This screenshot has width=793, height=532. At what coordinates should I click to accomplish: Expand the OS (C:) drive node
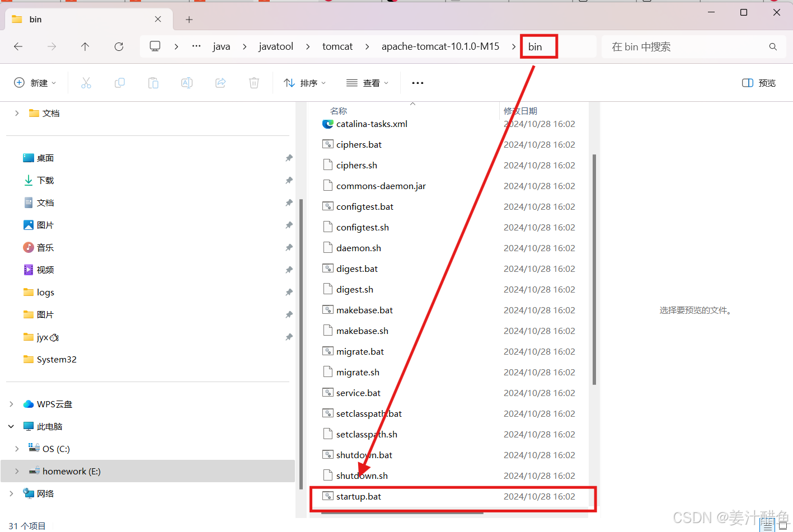(17, 449)
